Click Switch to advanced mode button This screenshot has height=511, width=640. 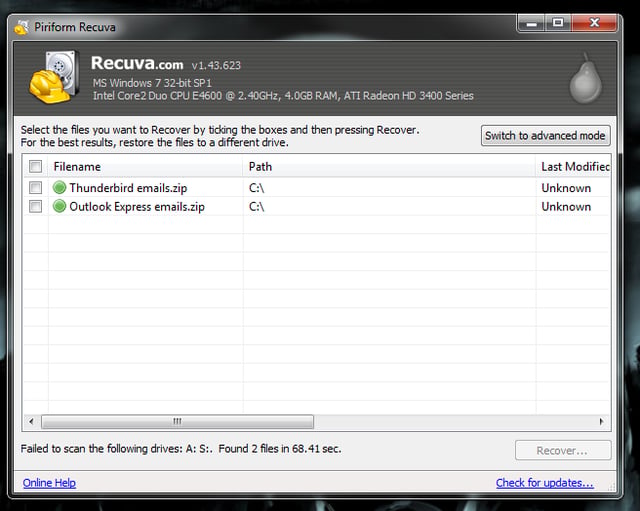[545, 136]
